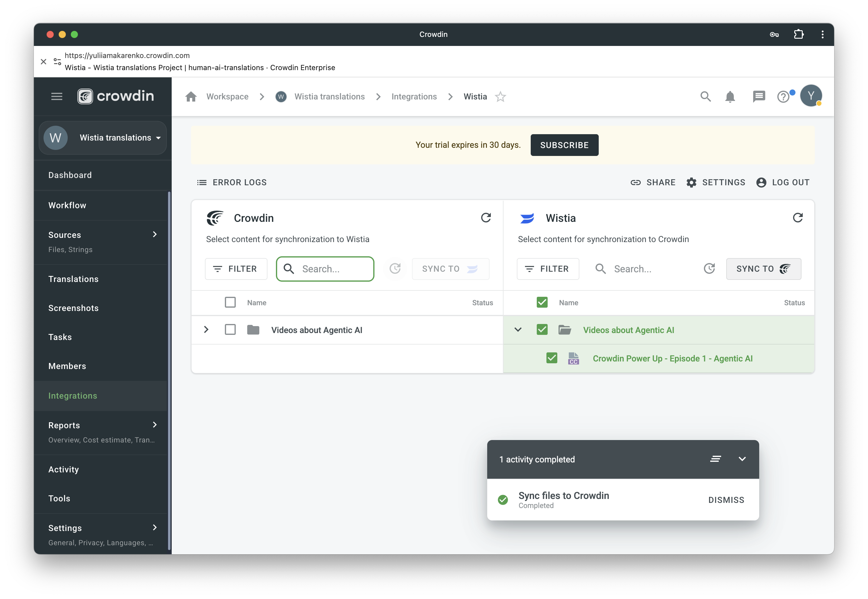The image size is (868, 599).
Task: Uncheck Crowdin Power Up Episode 1 file
Action: click(x=552, y=358)
